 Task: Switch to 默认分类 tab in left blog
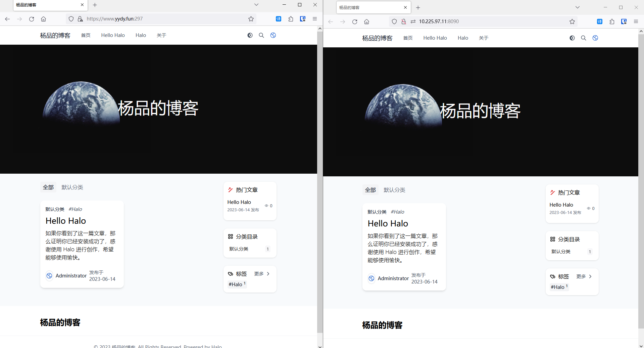click(x=72, y=187)
